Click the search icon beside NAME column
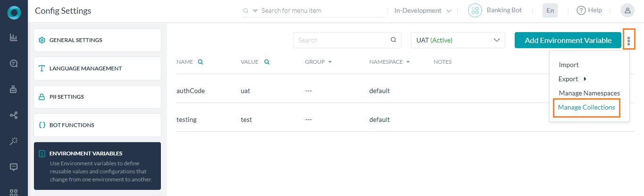Screen dimensions: 644x196 point(201,62)
